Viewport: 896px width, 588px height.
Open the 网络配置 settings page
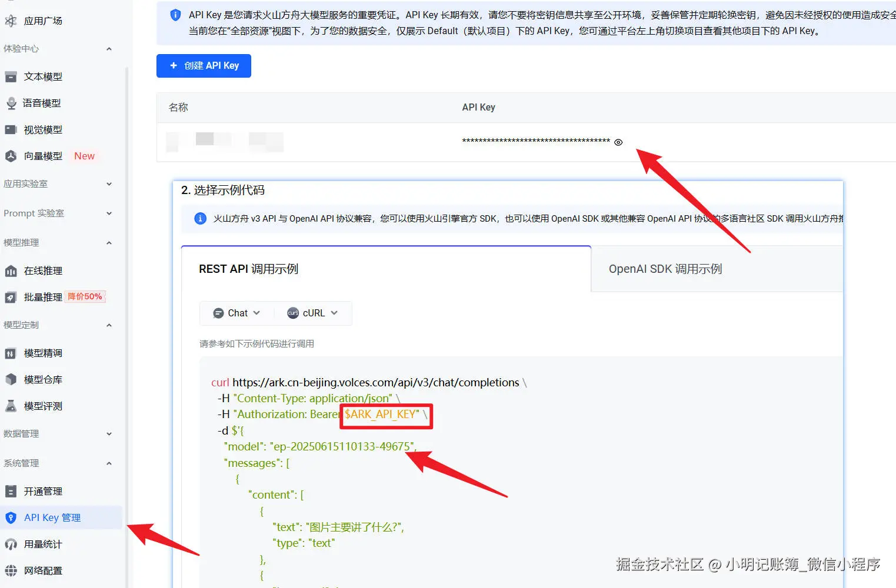tap(42, 570)
